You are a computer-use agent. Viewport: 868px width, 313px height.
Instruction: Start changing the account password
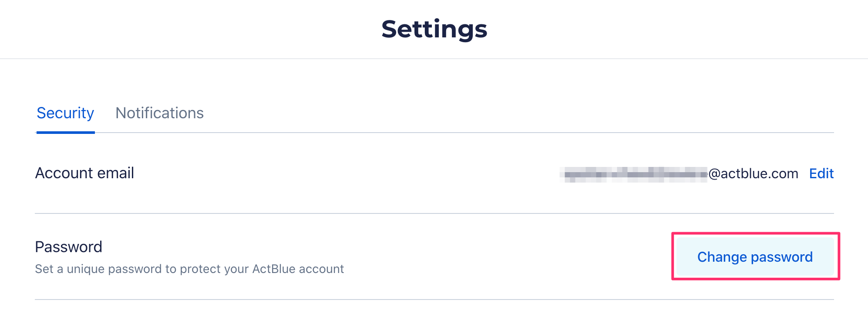coord(755,257)
